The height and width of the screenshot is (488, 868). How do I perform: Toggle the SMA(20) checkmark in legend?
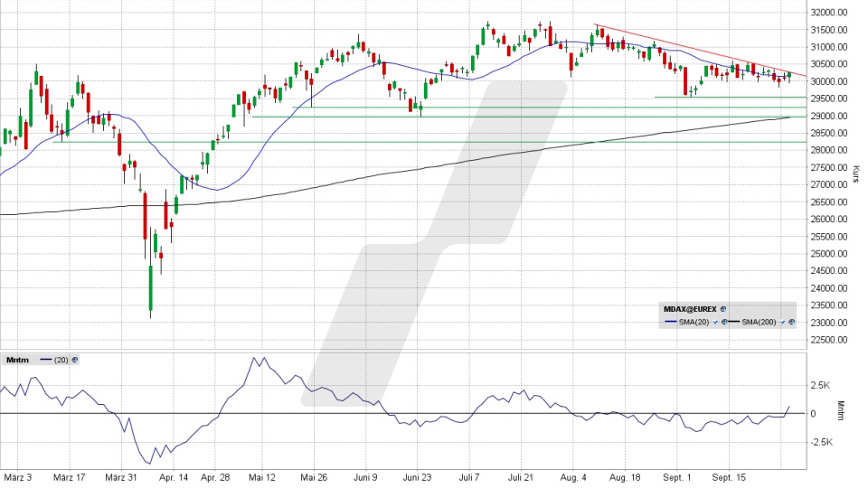(715, 322)
